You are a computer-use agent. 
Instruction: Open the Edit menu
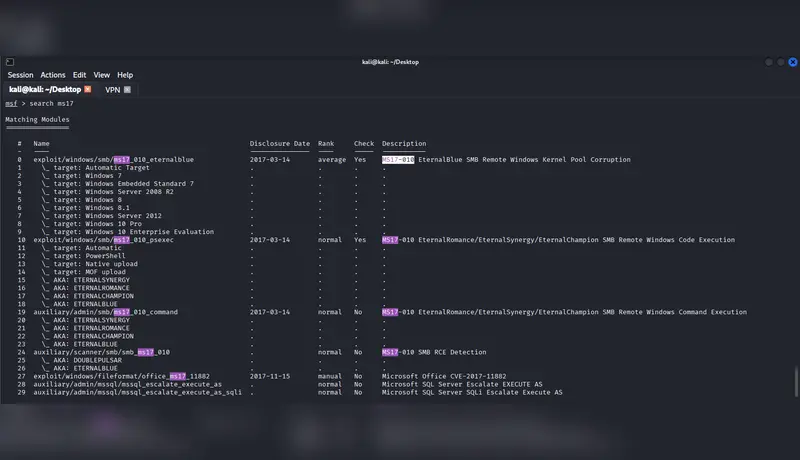(x=80, y=75)
